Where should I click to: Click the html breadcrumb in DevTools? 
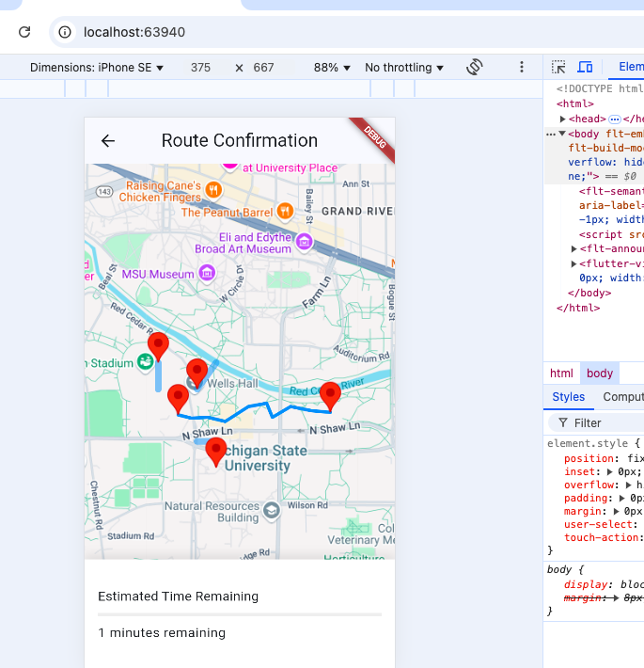(561, 374)
